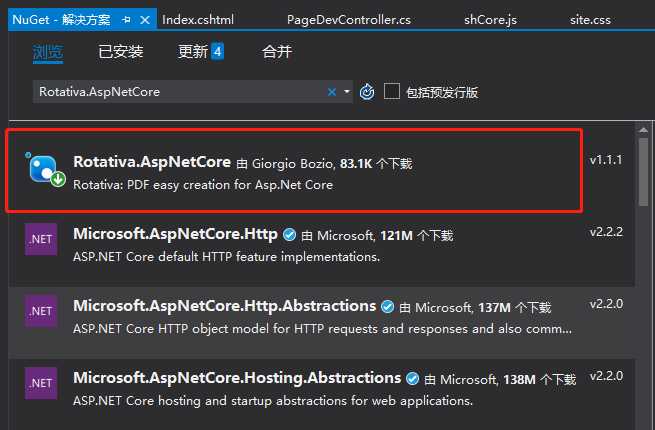
Task: Click 121M downloads count
Action: [x=396, y=235]
